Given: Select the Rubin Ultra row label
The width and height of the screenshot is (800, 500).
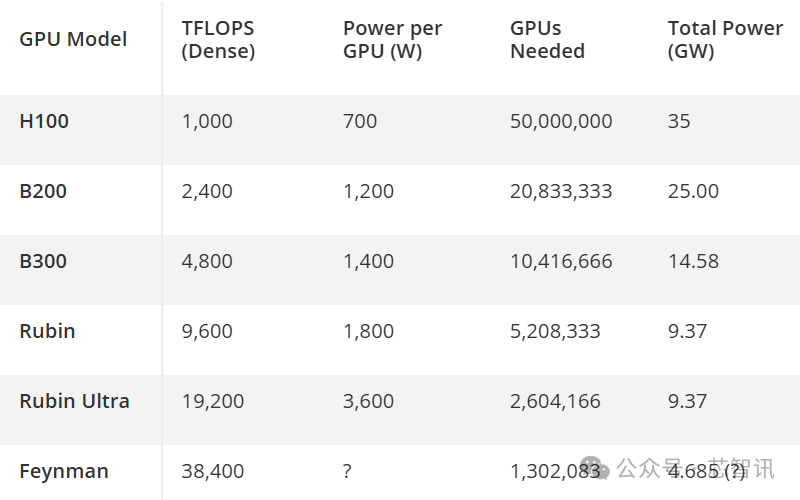Looking at the screenshot, I should tap(74, 401).
